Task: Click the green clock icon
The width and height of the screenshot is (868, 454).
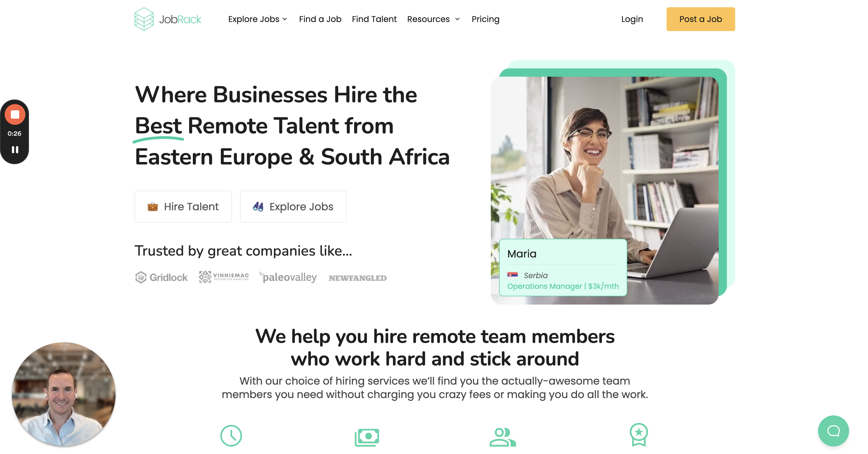Action: (x=231, y=435)
